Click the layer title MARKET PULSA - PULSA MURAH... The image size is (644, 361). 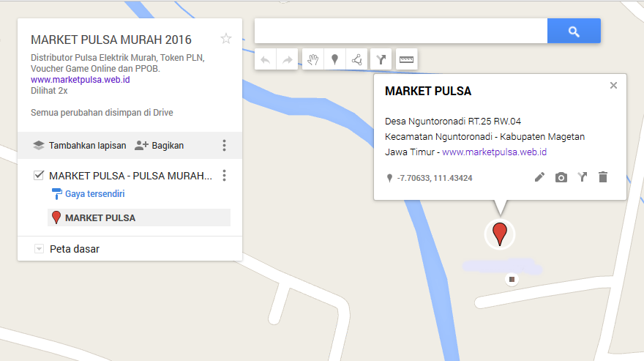(130, 176)
